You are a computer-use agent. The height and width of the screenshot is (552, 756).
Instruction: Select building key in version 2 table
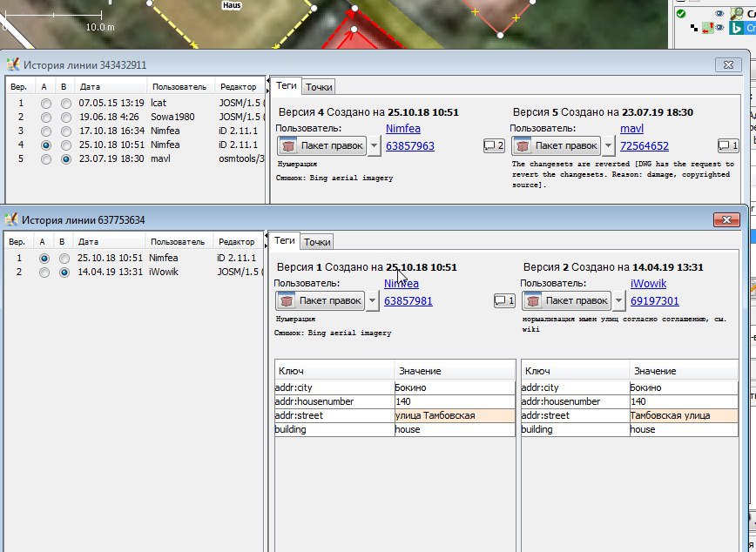tap(575, 429)
